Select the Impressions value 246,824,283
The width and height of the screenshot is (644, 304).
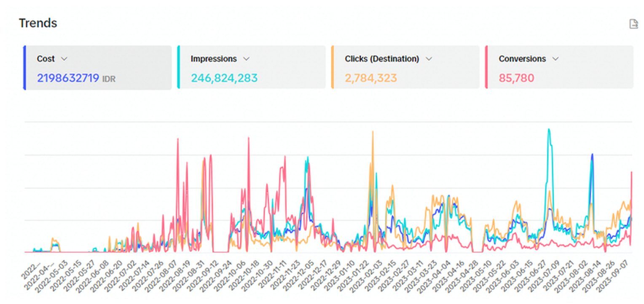[x=224, y=78]
